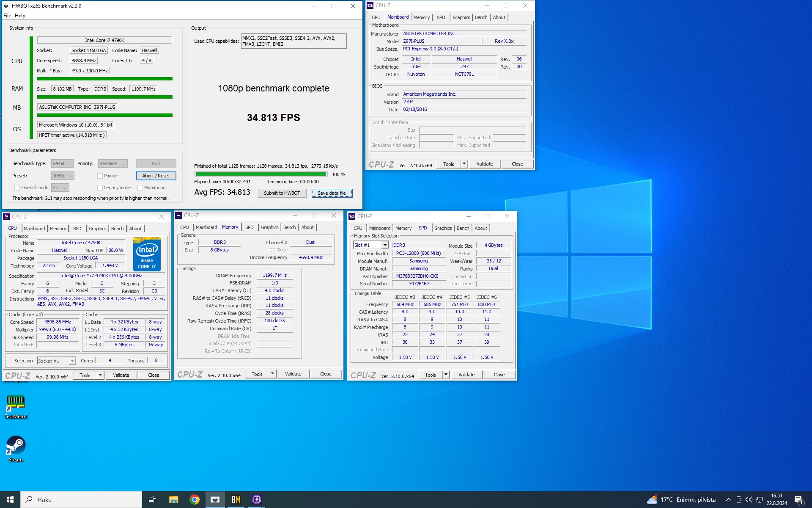Image resolution: width=812 pixels, height=508 pixels.
Task: Enable Overkill mode checkbox
Action: 17,188
